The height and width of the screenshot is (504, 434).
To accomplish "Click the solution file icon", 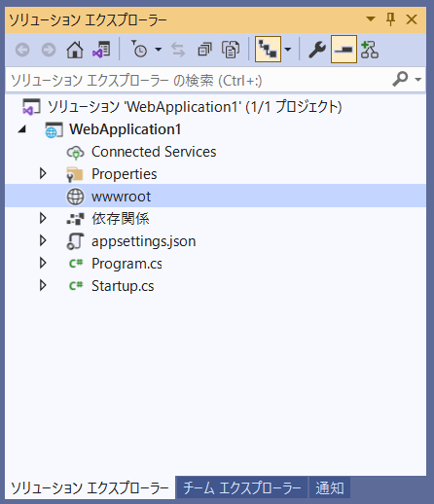I will coord(31,107).
